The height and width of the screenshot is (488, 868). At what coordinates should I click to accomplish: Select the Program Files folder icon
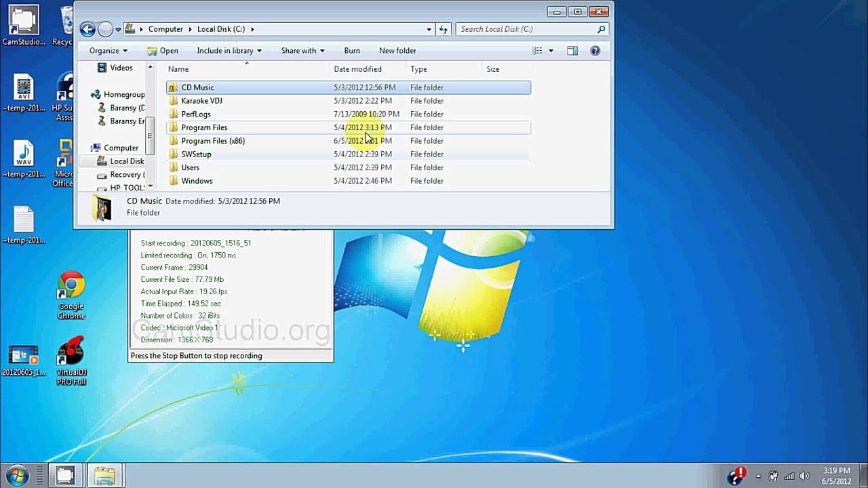point(173,127)
